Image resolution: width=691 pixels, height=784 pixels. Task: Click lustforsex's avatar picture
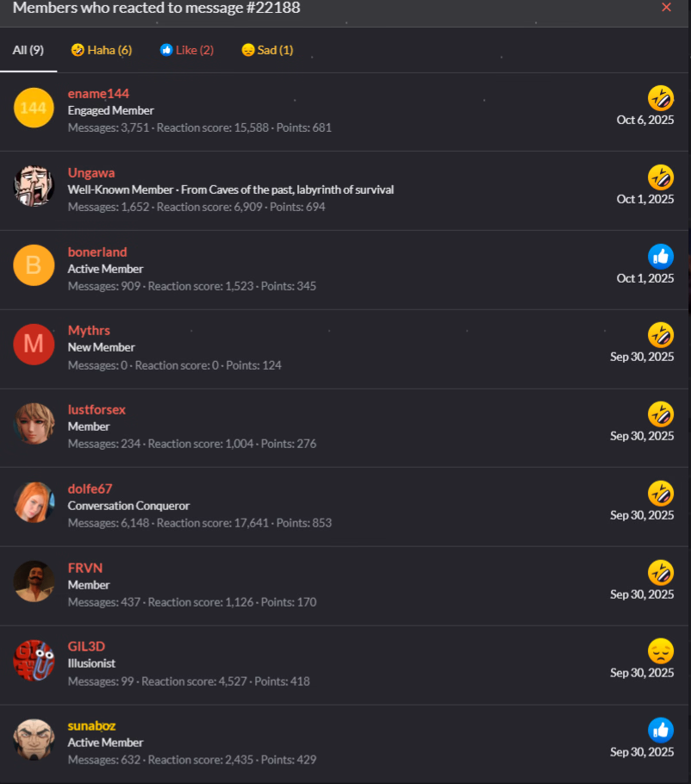click(x=34, y=424)
